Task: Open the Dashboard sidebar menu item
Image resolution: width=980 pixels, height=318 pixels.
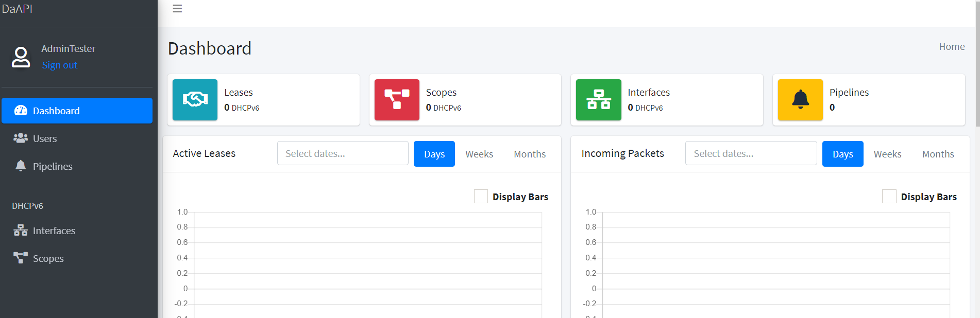Action: pyautogui.click(x=77, y=111)
